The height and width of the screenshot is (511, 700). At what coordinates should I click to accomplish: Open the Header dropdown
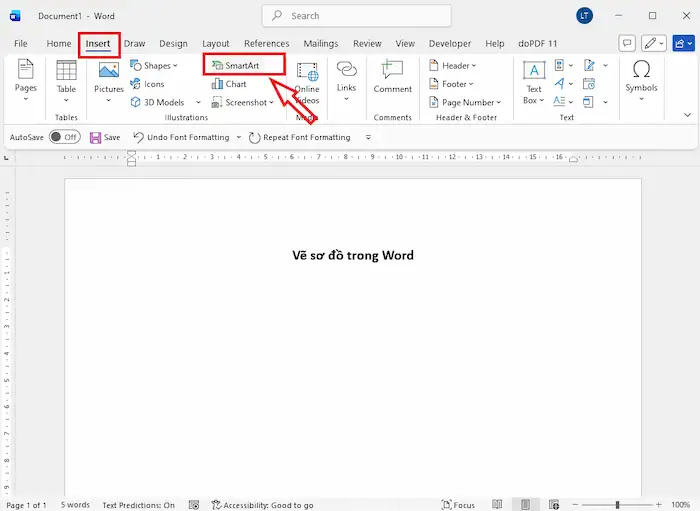point(456,66)
